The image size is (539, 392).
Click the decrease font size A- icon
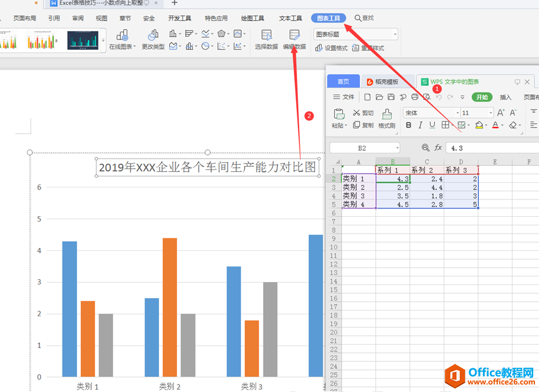click(x=513, y=113)
